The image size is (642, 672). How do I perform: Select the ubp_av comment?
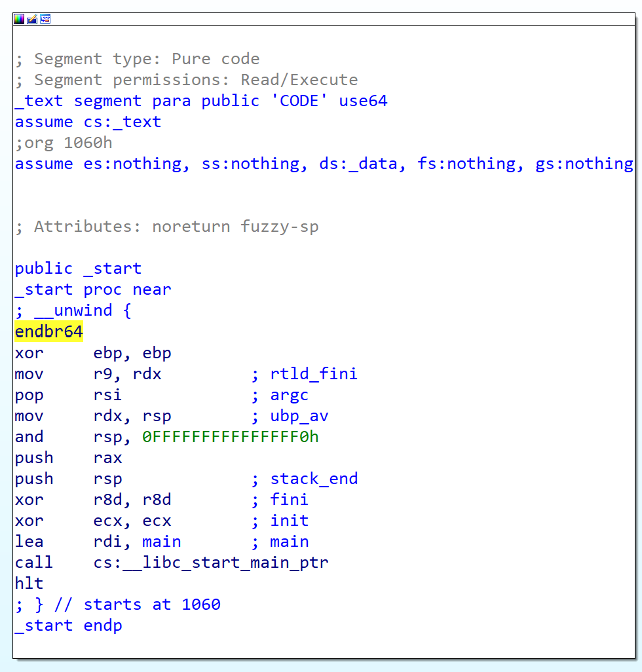click(299, 416)
